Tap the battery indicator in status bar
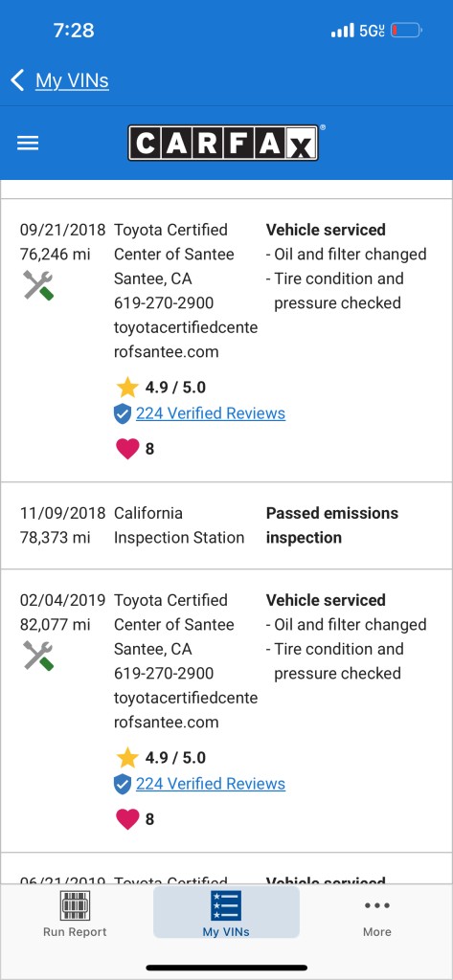453x980 pixels. click(x=406, y=30)
